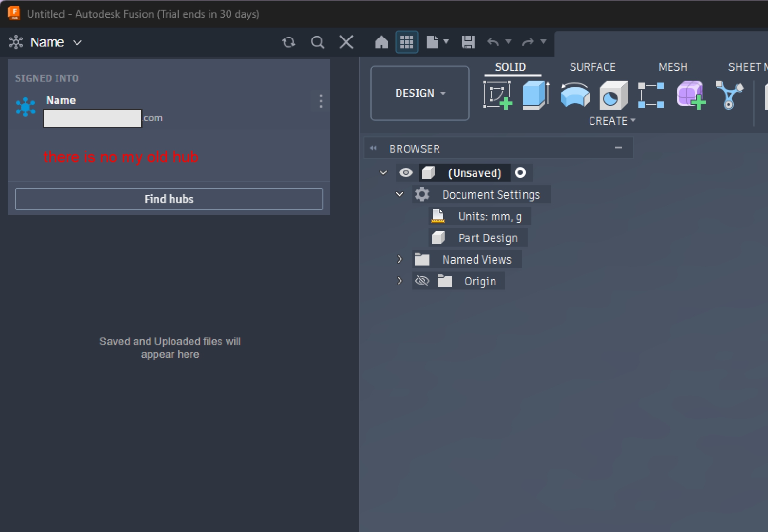
Task: Click the Create Sketch icon
Action: point(498,95)
